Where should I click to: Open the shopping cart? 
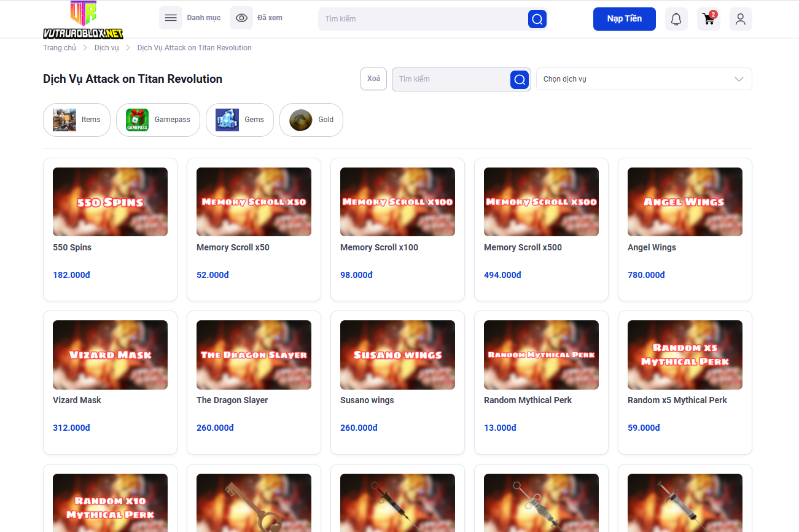point(709,19)
